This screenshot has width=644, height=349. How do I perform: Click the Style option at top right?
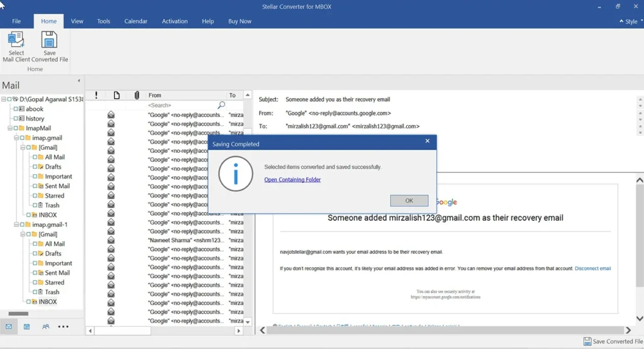point(631,21)
